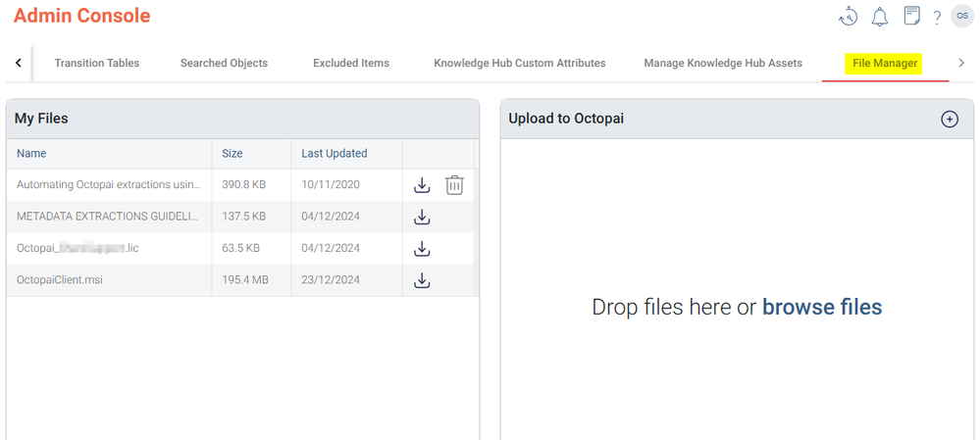Select the Octopai .lic file name
The width and height of the screenshot is (980, 440).
click(x=77, y=248)
